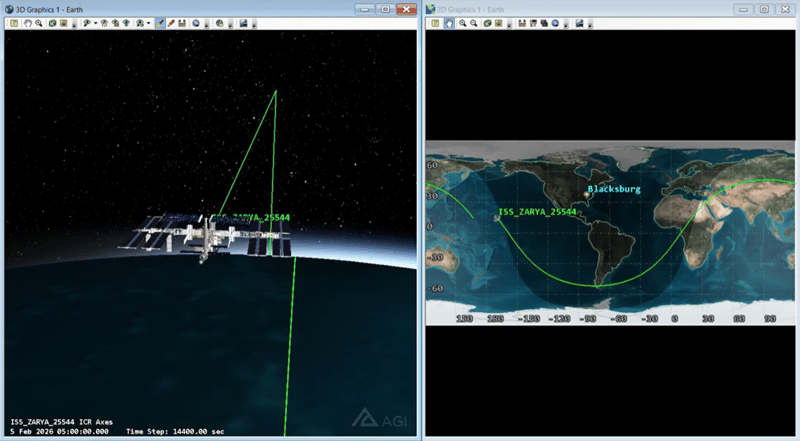This screenshot has height=441, width=800.
Task: Toggle the active pan hand in 2D toolbar
Action: pos(449,22)
